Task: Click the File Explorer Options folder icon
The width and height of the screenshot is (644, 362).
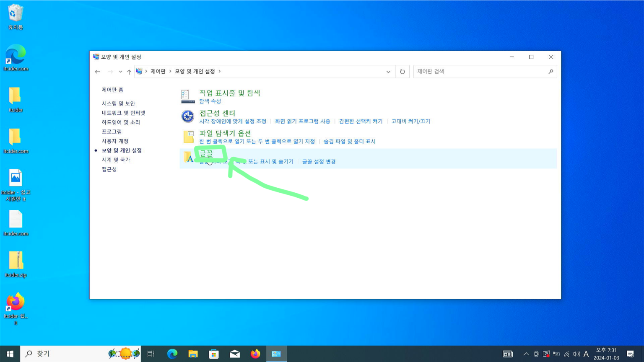Action: pyautogui.click(x=188, y=137)
